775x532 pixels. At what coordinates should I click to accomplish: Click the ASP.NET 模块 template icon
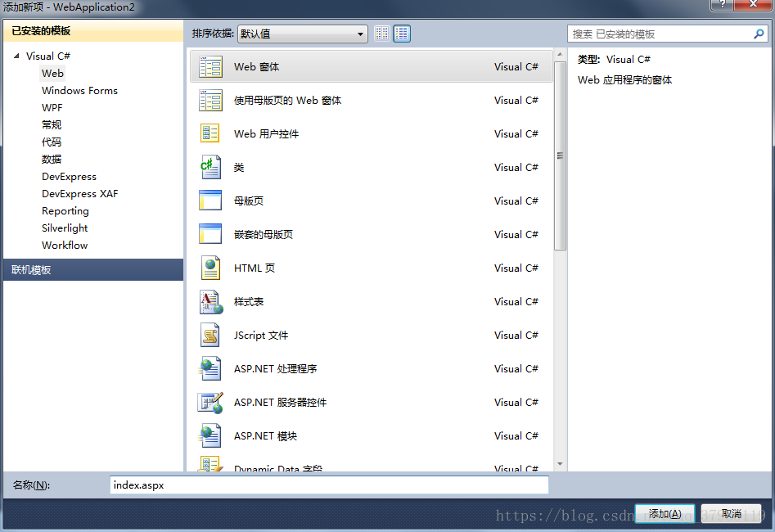tap(210, 436)
